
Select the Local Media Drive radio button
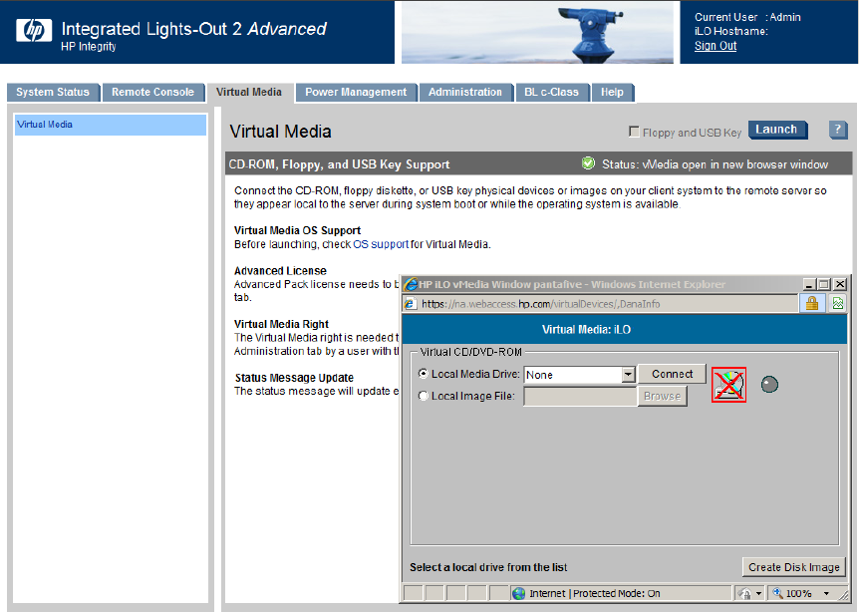click(x=424, y=374)
